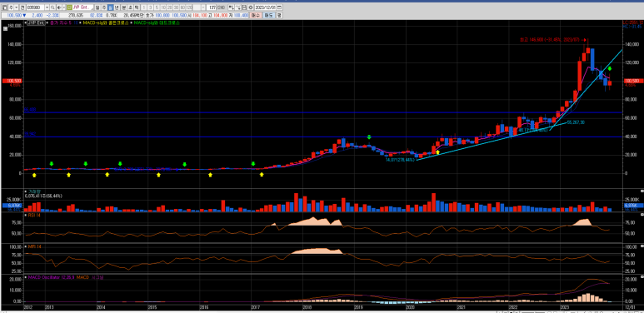Click the speaker sound icon in toolbar
Image resolution: width=644 pixels, height=313 pixels.
click(x=58, y=7)
